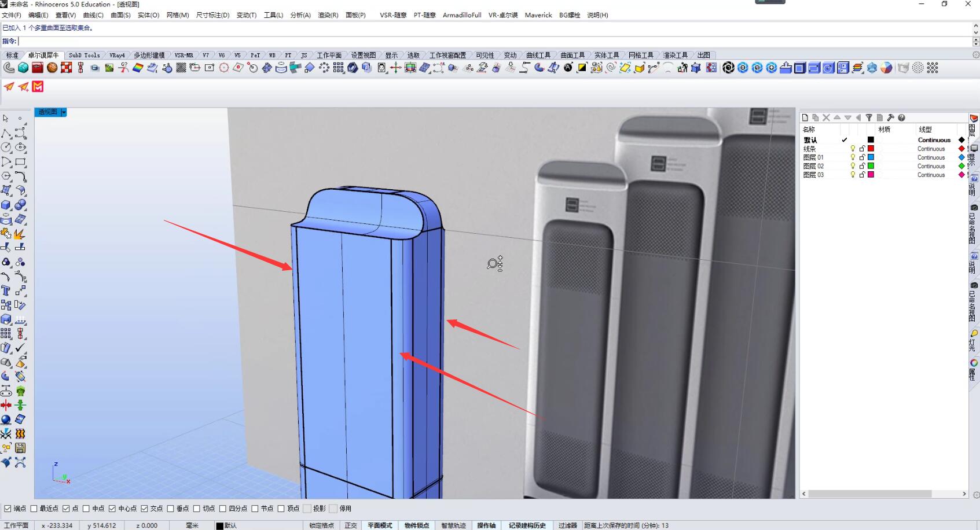Toggle 物件锁点 osnap in status bar

coord(417,525)
